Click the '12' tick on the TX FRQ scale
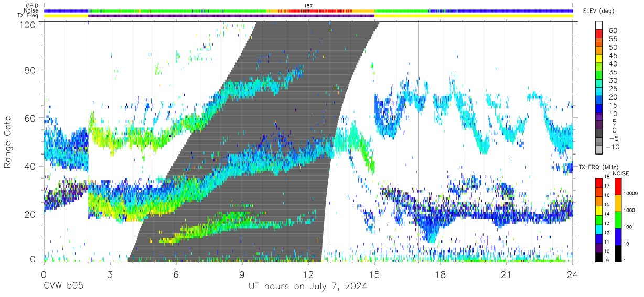The image size is (644, 297). (x=607, y=233)
